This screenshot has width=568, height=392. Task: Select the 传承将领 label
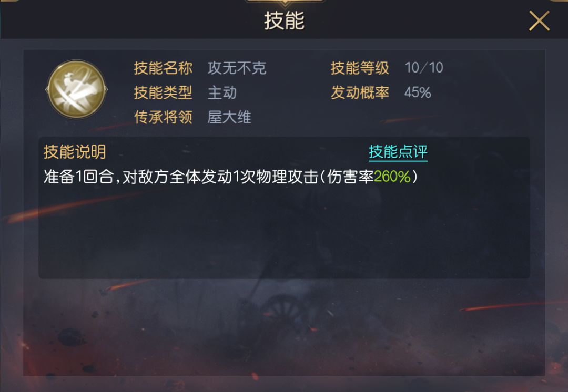tap(163, 117)
